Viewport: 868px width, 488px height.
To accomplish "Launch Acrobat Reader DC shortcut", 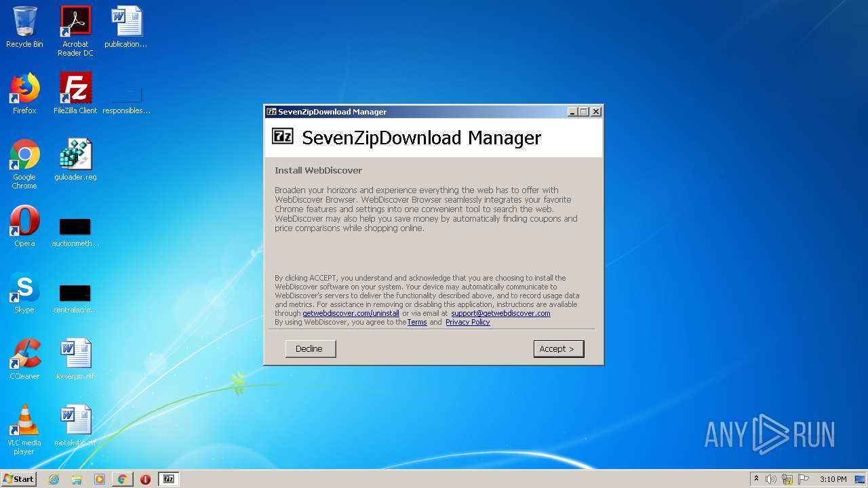I will (x=75, y=31).
